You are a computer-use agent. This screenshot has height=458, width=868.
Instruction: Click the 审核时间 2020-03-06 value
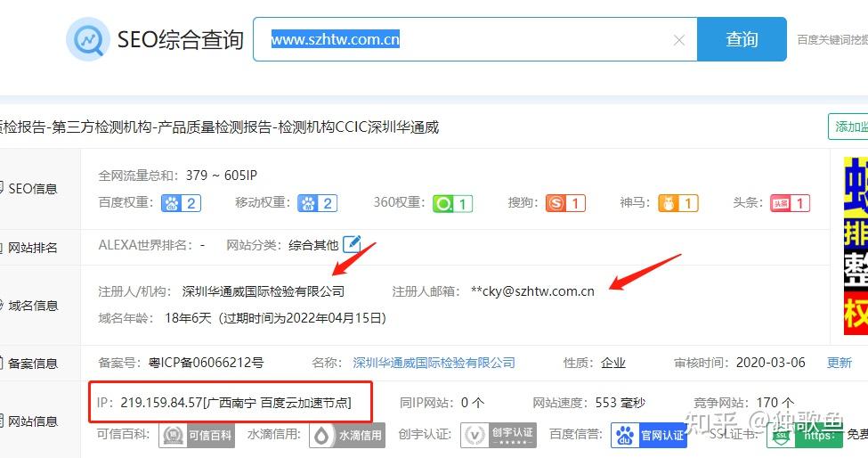coord(771,363)
